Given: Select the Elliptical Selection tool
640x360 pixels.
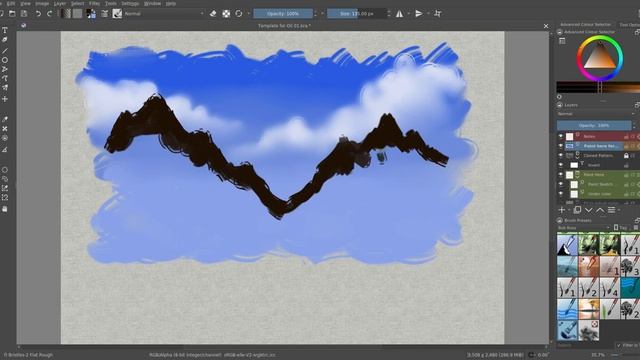Looking at the screenshot, I should tap(5, 170).
